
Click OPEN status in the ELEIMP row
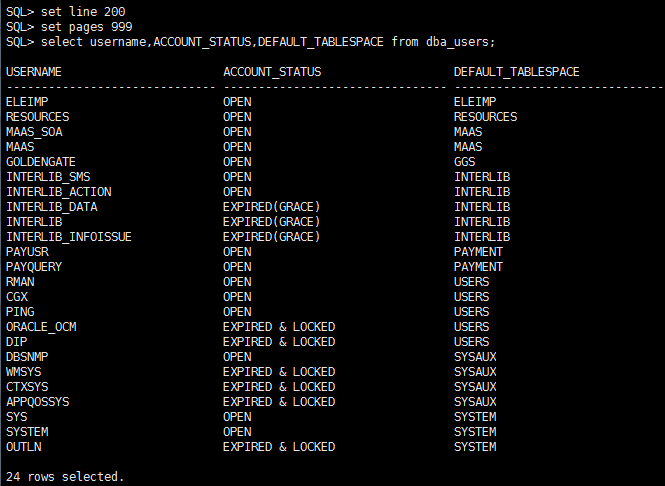point(237,102)
